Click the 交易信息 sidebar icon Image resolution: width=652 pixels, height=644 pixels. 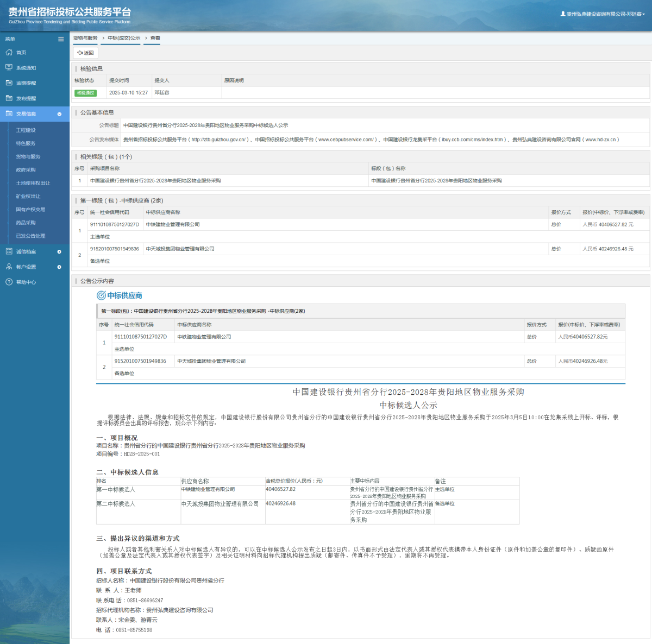pos(9,114)
